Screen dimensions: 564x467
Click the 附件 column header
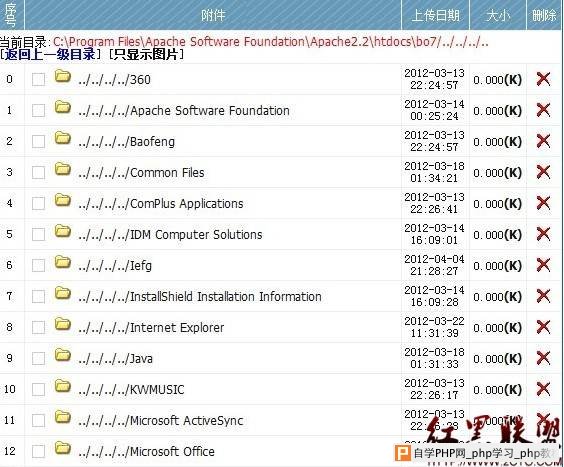tap(213, 15)
